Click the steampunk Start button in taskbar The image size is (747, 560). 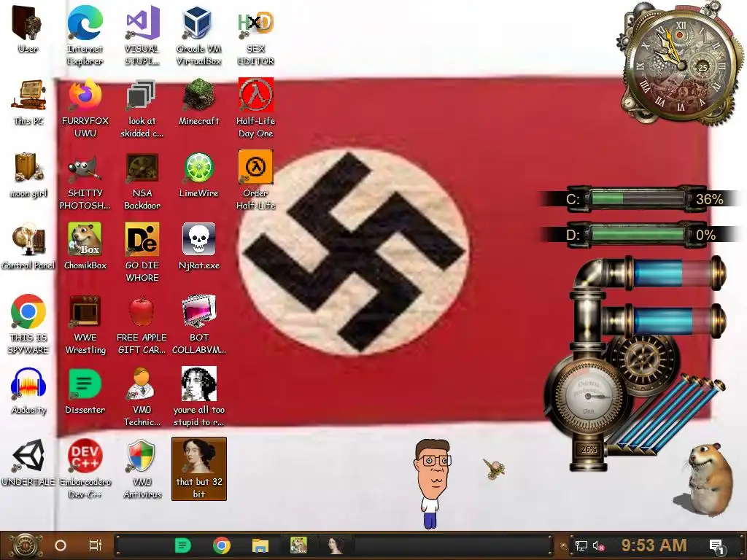[x=25, y=545]
